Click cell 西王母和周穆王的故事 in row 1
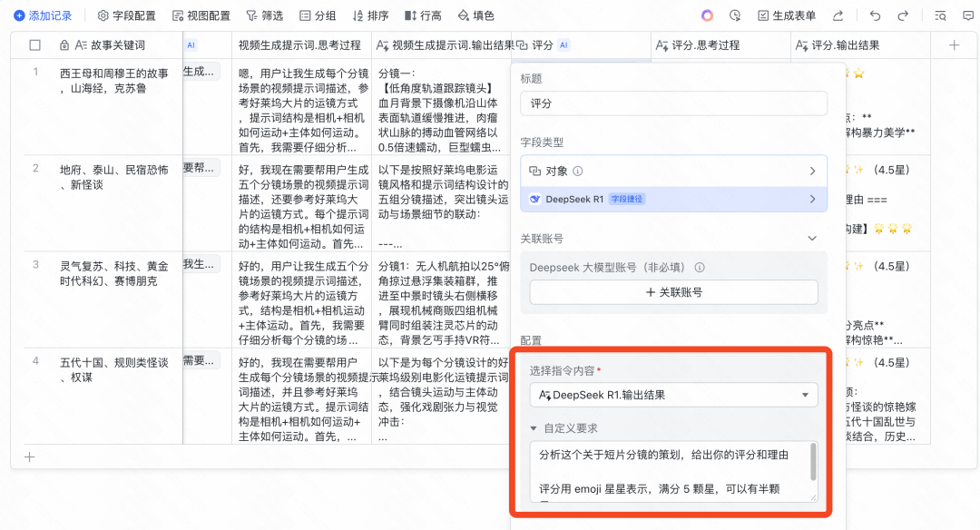The width and height of the screenshot is (980, 530). tap(114, 81)
